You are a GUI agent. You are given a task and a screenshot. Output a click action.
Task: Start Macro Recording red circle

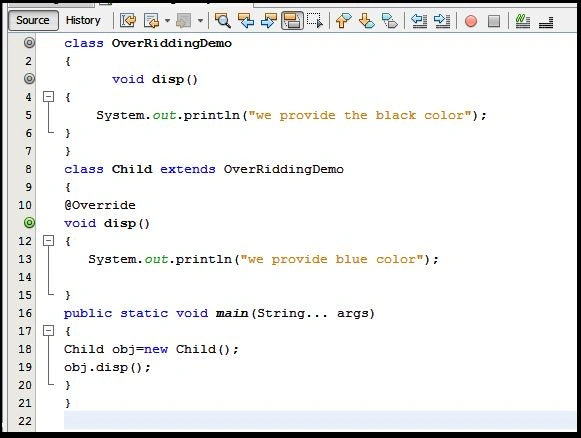[x=471, y=21]
